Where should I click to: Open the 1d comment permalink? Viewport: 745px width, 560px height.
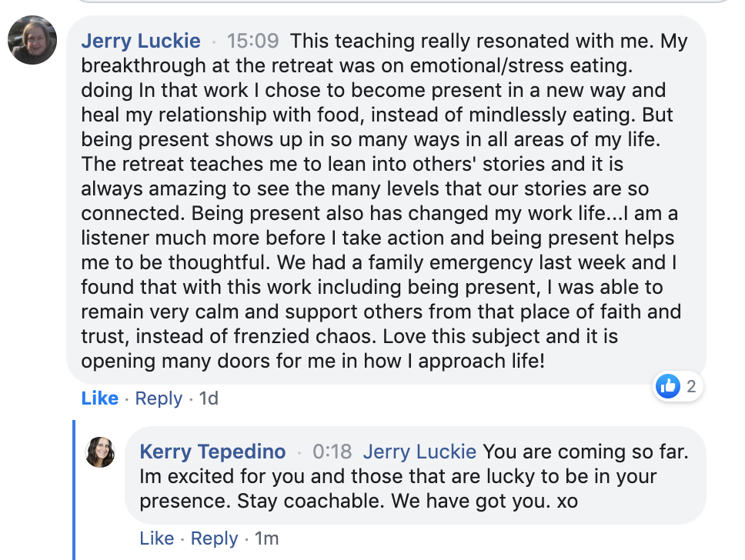209,398
